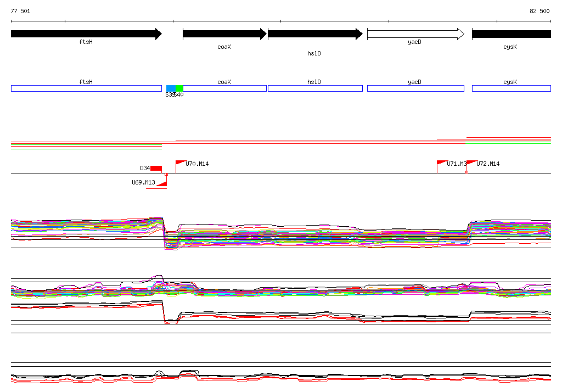Click the cysK label above blue box
Viewport: 562px width, 392px height.
point(510,82)
